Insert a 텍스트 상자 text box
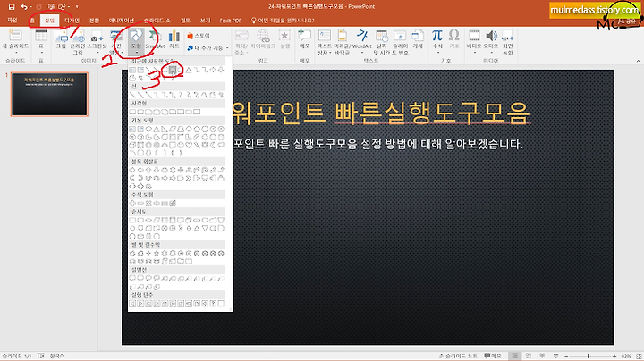Viewport: 644px width, 361px height. coord(324,42)
